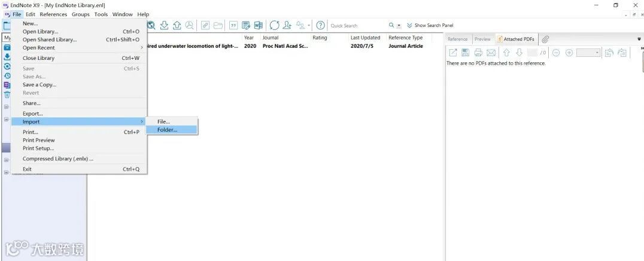Open the Quick Search options dropdown arrow

coord(399,26)
